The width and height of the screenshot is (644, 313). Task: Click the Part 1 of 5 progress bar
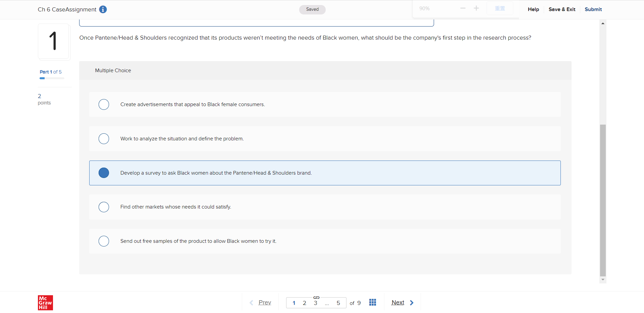(x=52, y=78)
